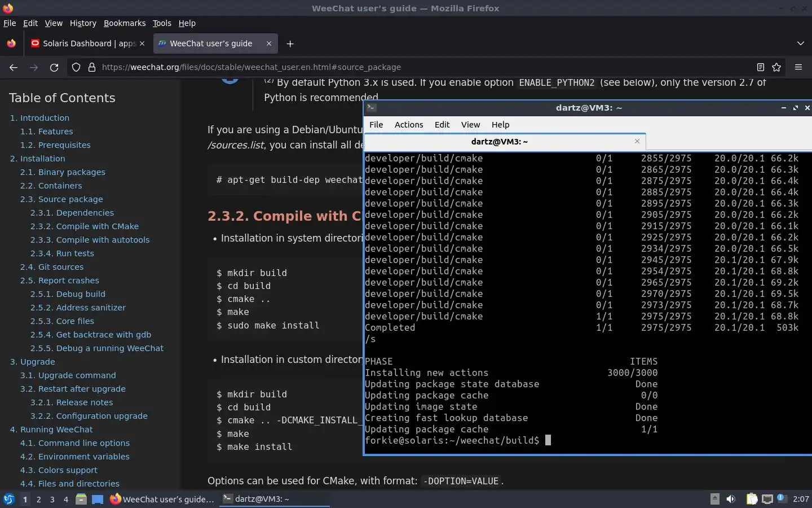The height and width of the screenshot is (508, 812).
Task: Open Firefox View menu
Action: (54, 23)
